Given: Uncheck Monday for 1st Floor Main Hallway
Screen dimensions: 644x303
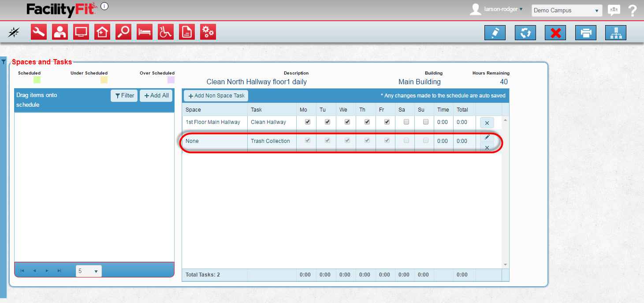Looking at the screenshot, I should pos(308,122).
